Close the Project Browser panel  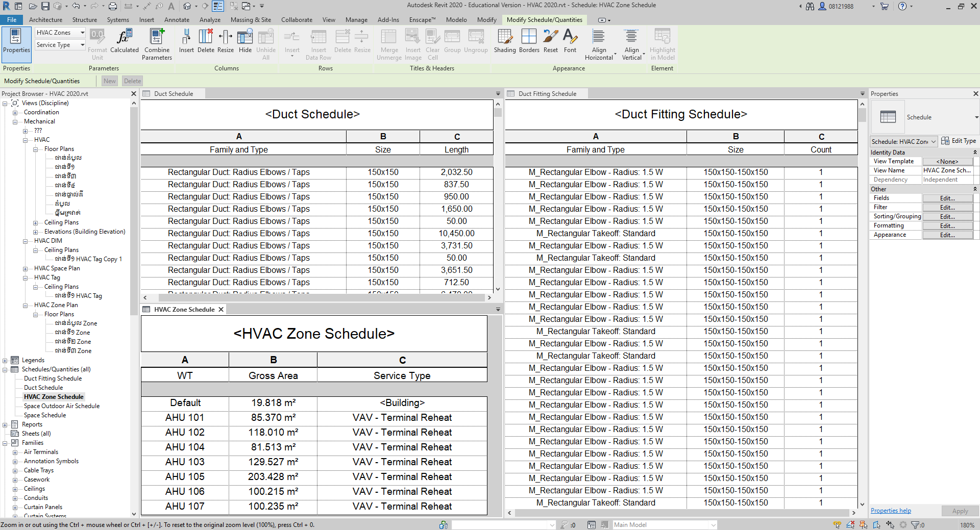[134, 94]
